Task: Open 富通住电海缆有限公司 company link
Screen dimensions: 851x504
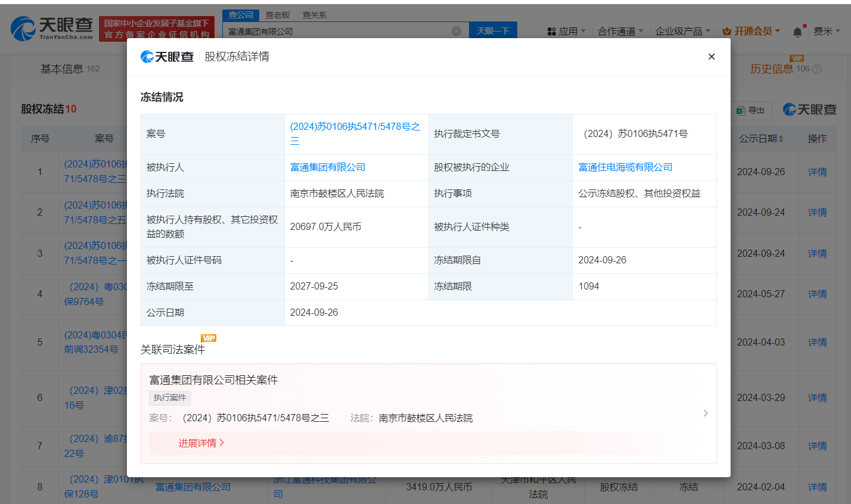Action: 625,167
